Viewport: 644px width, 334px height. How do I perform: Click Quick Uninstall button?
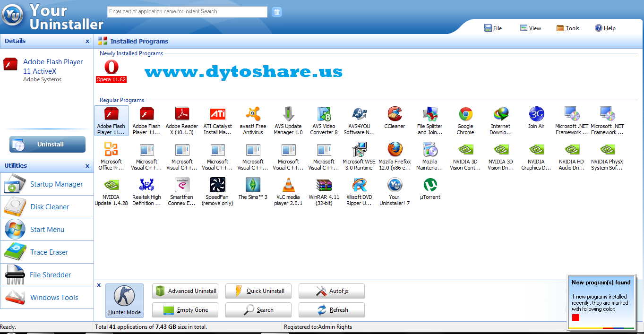point(258,291)
